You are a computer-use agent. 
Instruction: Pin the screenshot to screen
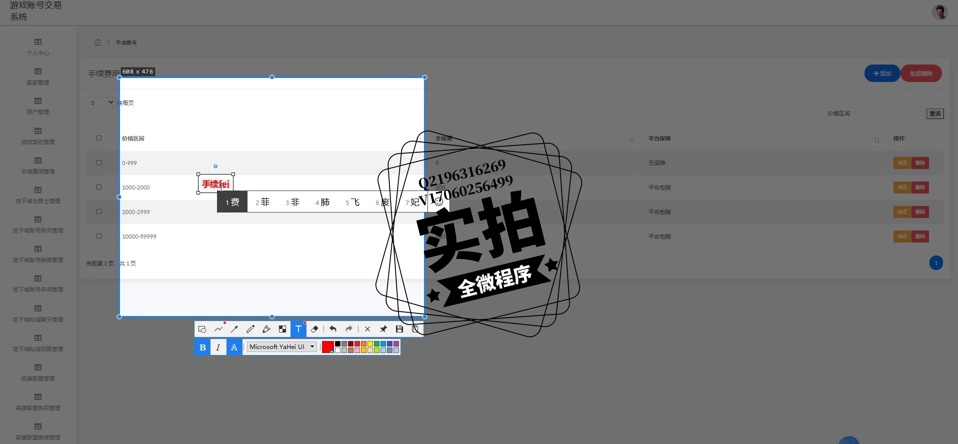383,329
